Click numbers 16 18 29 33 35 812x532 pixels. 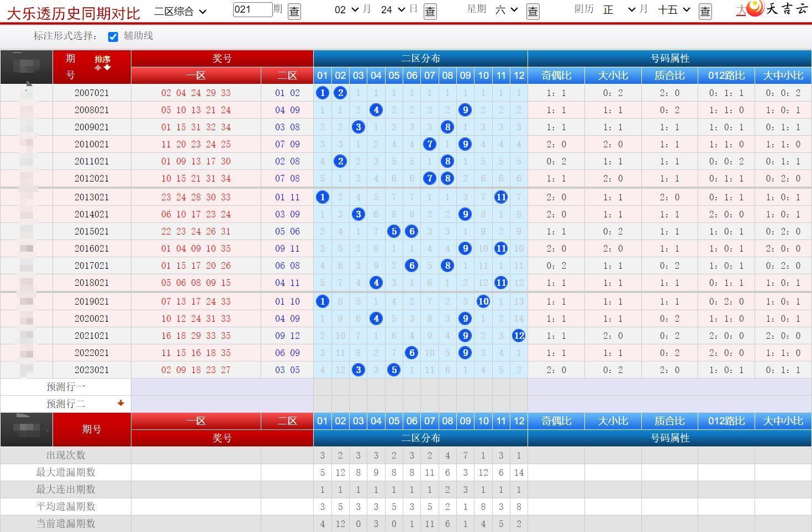coord(196,336)
